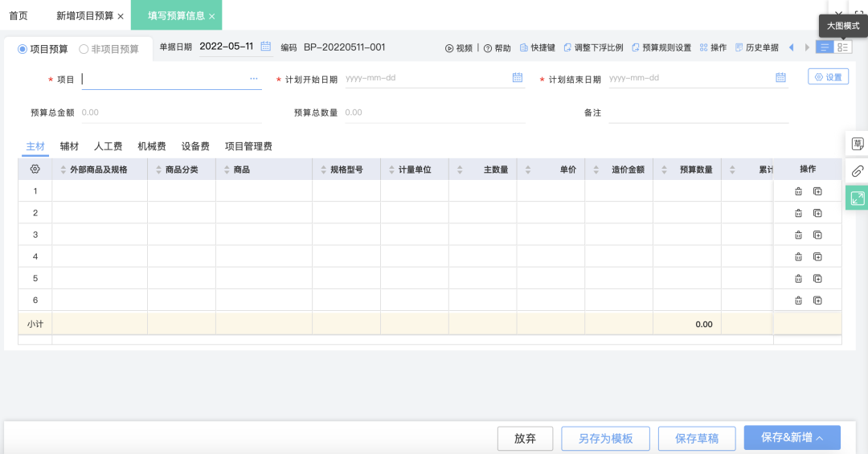
Task: Open the table column settings gear icon
Action: (35, 169)
